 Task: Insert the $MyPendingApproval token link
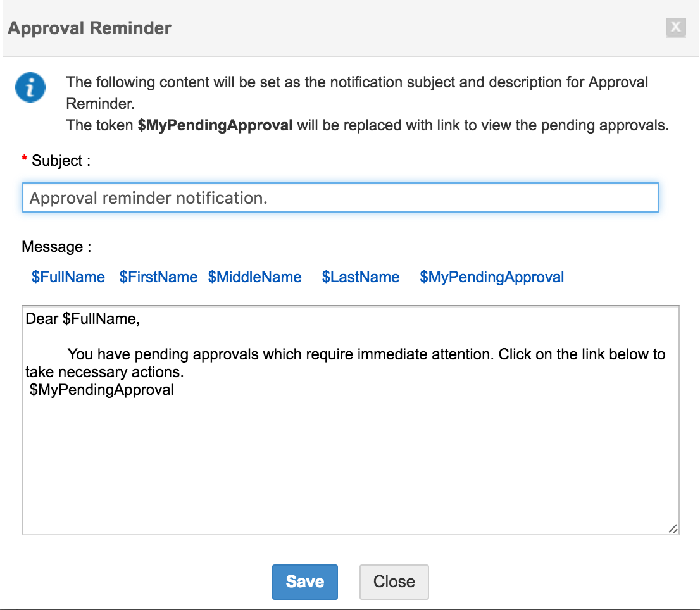point(492,277)
